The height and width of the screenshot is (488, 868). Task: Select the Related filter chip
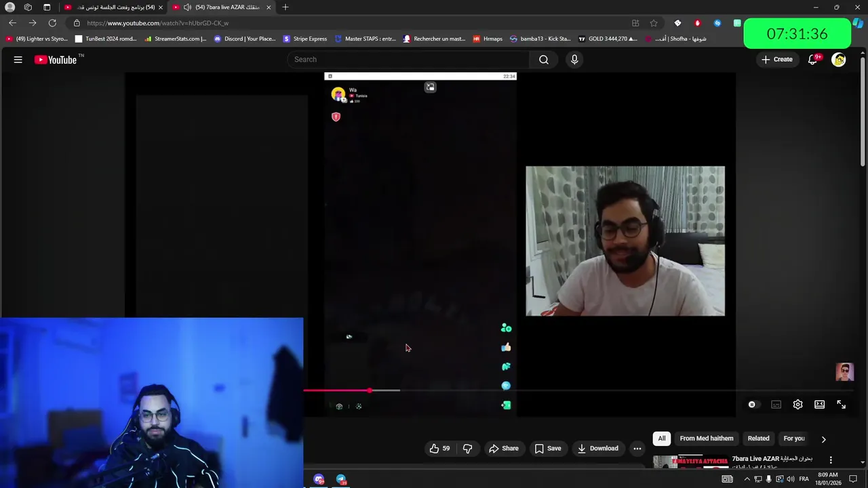point(758,439)
